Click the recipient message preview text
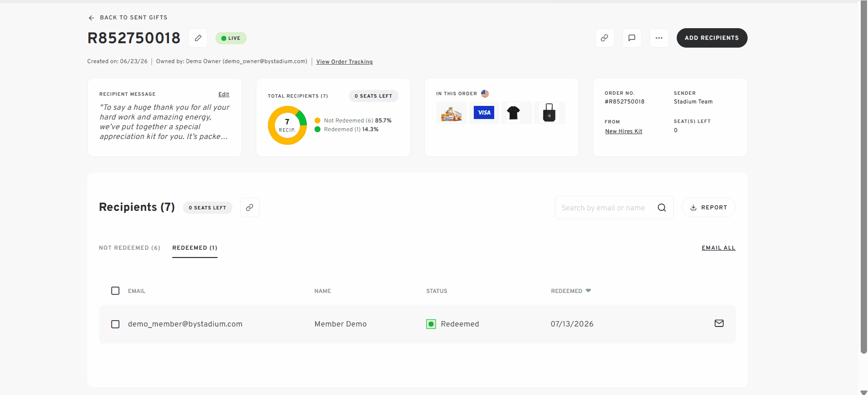The height and width of the screenshot is (395, 868). 165,122
